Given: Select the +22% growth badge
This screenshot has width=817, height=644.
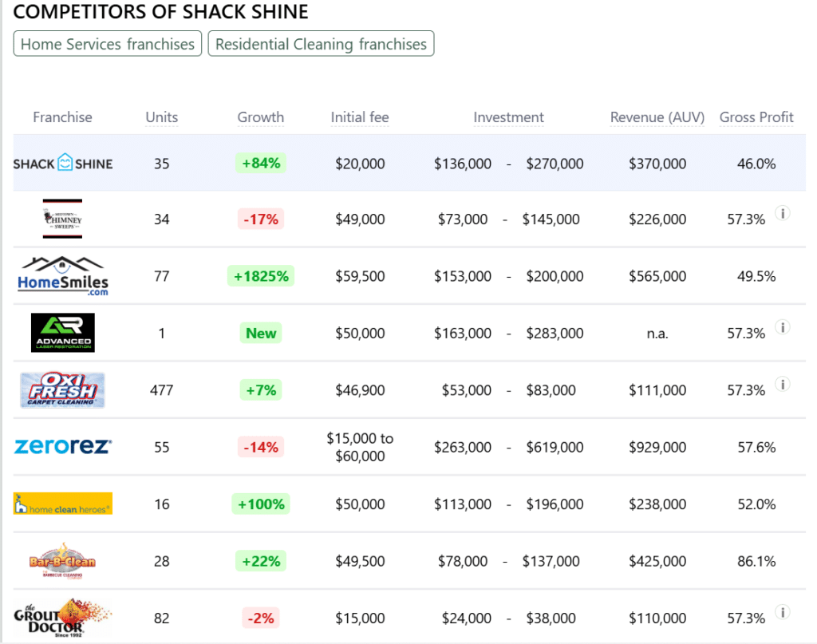Looking at the screenshot, I should pos(261,561).
